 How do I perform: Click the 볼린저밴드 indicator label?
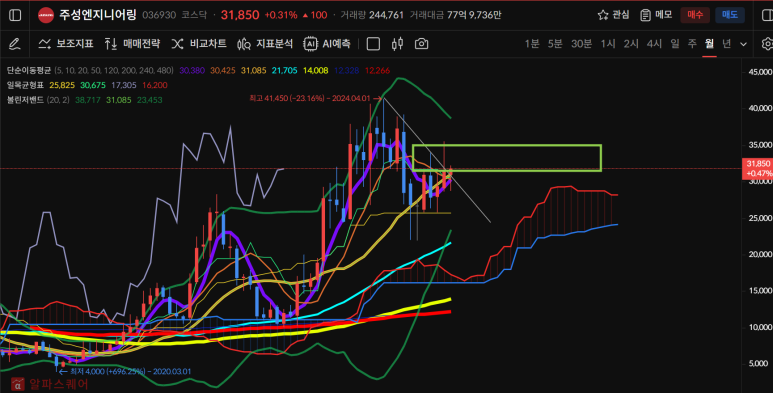[x=25, y=100]
